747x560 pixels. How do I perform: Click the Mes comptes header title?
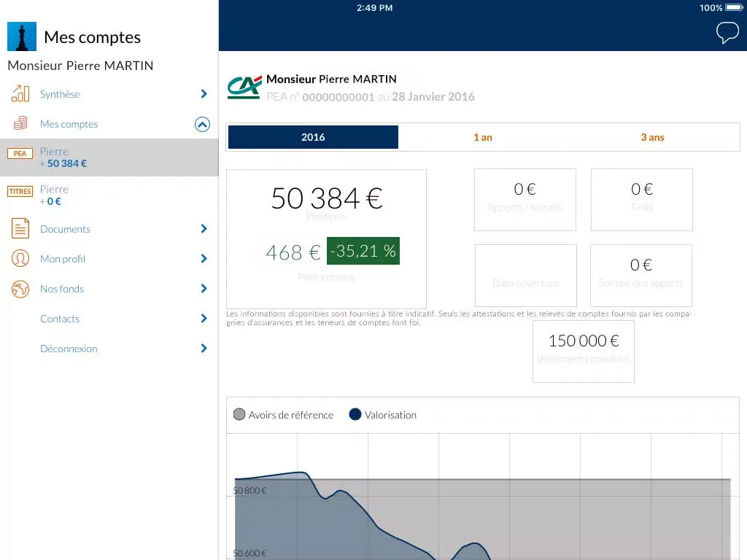(93, 37)
